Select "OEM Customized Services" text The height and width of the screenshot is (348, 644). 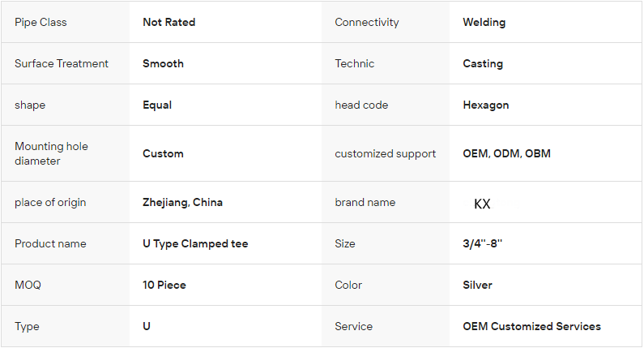coord(531,326)
